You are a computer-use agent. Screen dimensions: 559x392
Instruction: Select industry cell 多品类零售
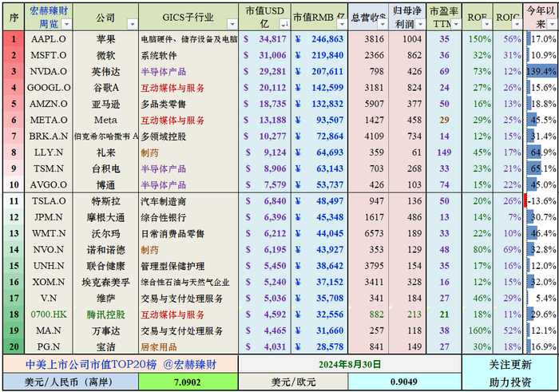click(188, 104)
